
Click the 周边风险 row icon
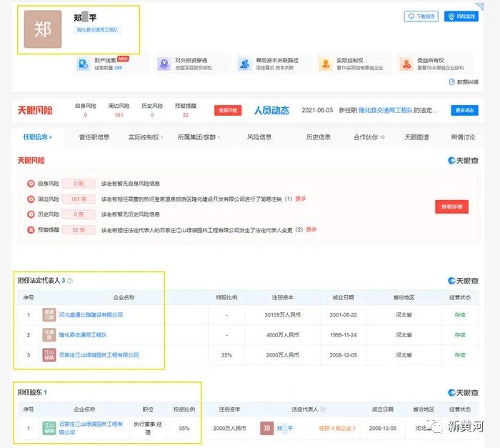[31, 199]
